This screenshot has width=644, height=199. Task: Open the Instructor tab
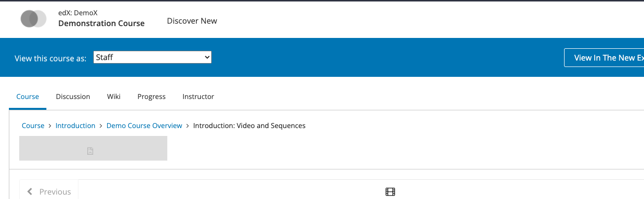(198, 97)
